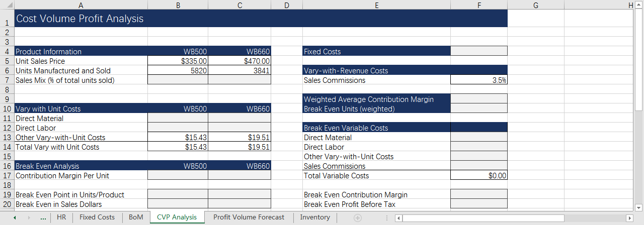Click the vertical scrollbar thumb
Image resolution: width=644 pixels, height=225 pixels.
click(639, 59)
